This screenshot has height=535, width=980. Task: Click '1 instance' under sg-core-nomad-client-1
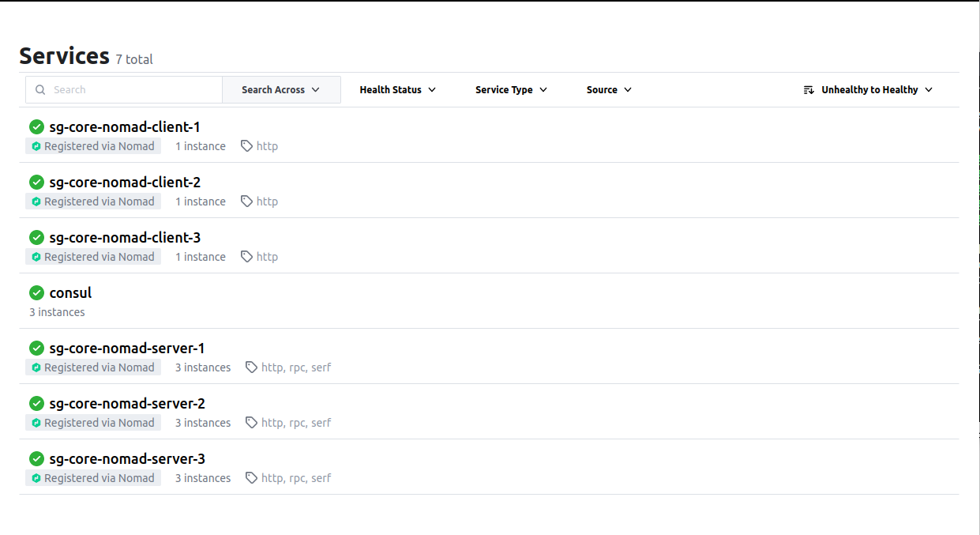click(201, 146)
